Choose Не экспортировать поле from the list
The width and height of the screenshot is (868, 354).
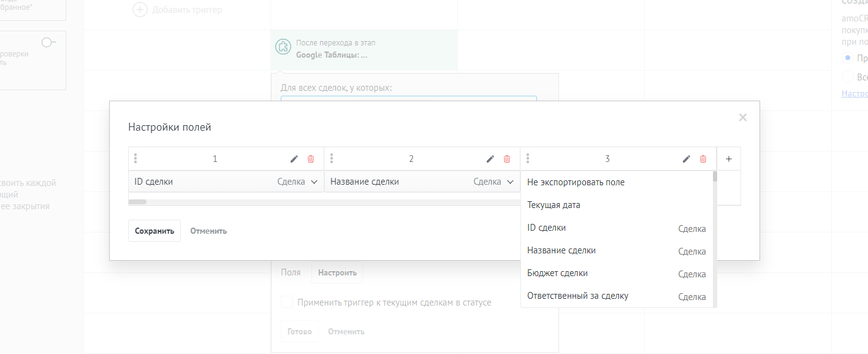point(617,182)
